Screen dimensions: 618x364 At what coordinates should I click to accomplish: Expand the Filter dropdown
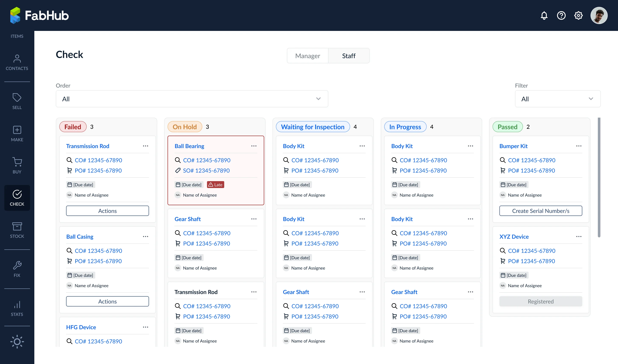coord(557,99)
